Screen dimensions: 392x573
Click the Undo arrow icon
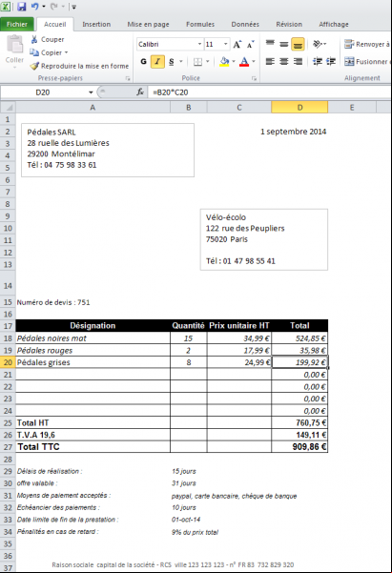[x=34, y=7]
